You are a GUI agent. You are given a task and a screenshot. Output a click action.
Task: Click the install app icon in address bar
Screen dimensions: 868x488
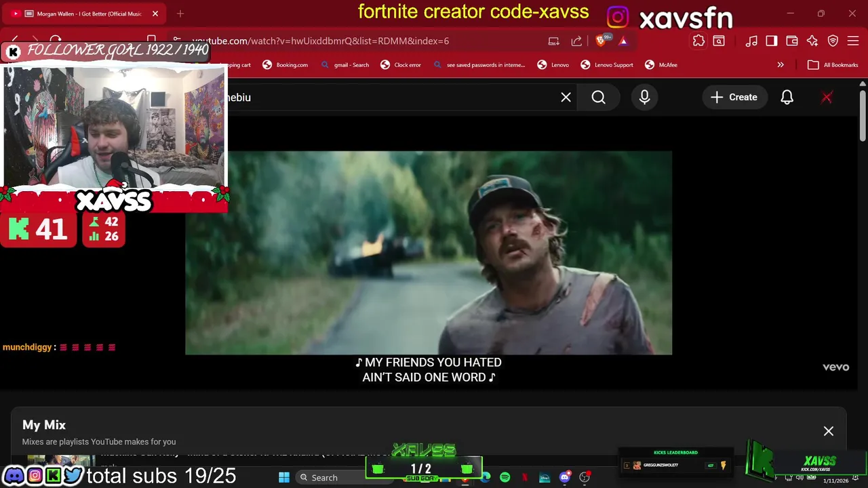coord(554,41)
